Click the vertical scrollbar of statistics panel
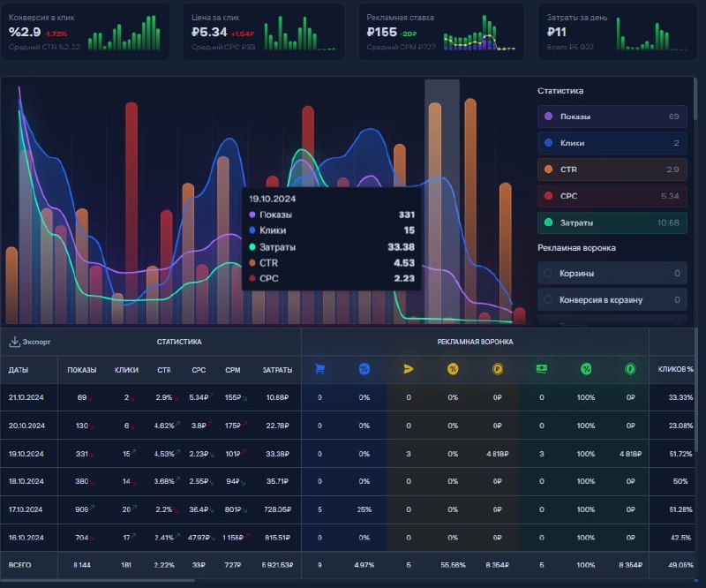 (695, 98)
